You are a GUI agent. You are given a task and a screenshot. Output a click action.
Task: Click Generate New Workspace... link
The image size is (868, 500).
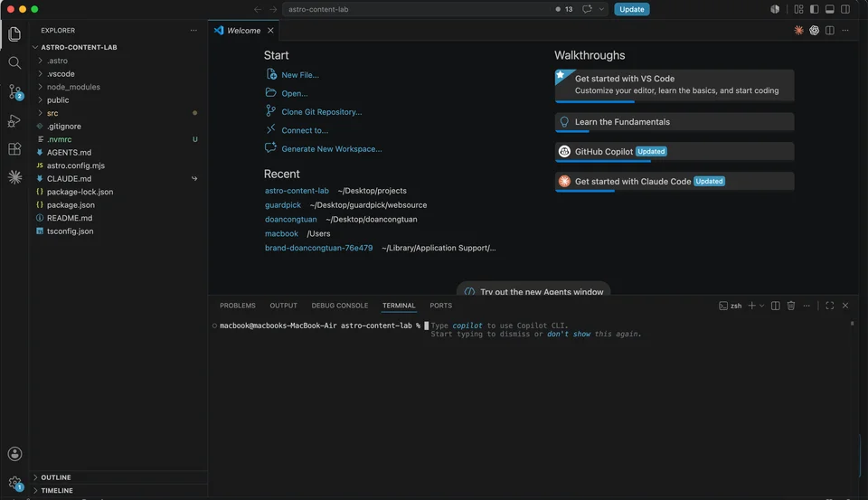click(332, 149)
